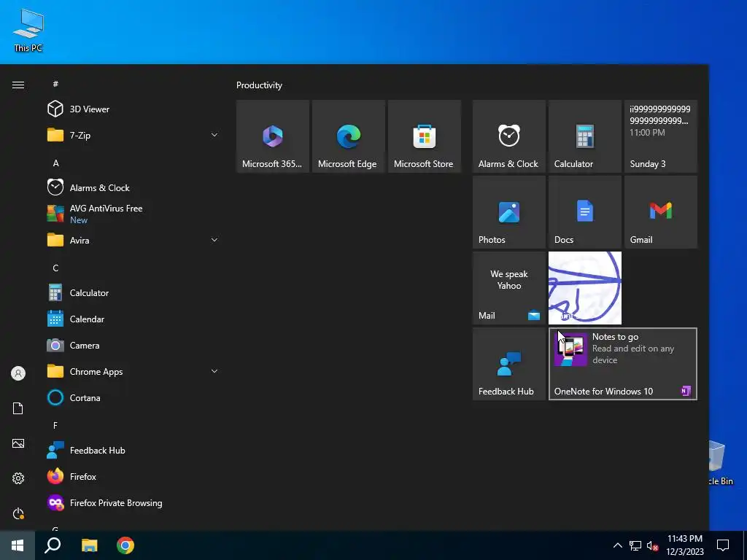Open Pictures from Start sidebar

[x=18, y=443]
